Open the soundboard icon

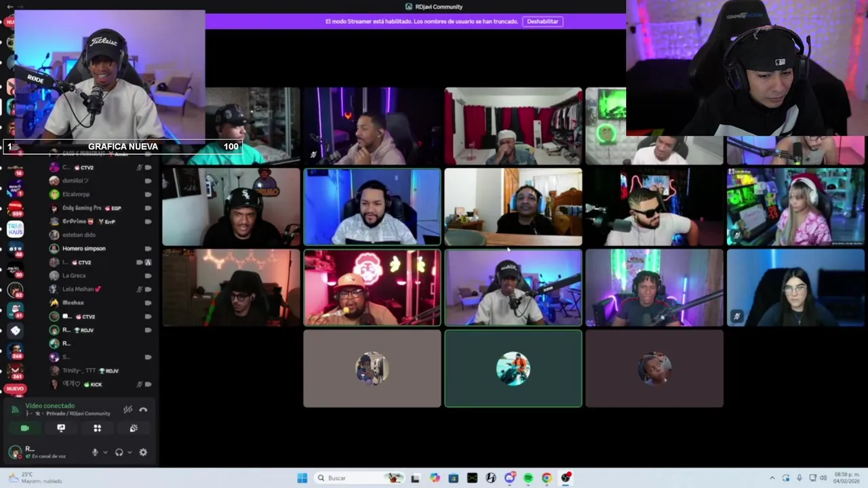(x=134, y=428)
